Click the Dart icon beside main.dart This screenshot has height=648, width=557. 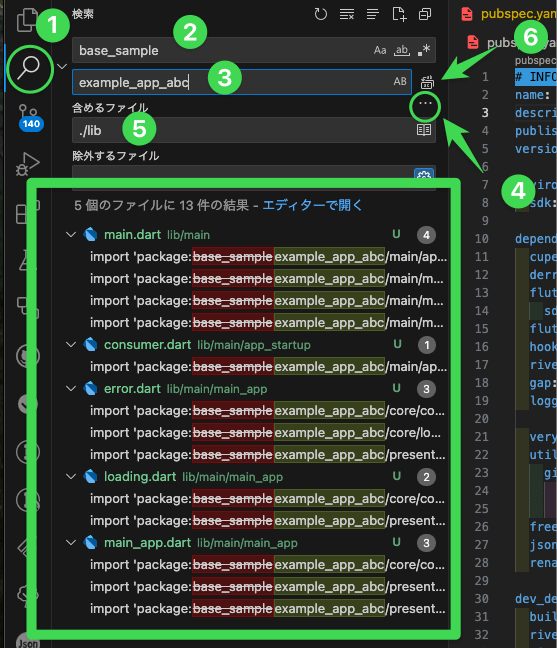(90, 235)
